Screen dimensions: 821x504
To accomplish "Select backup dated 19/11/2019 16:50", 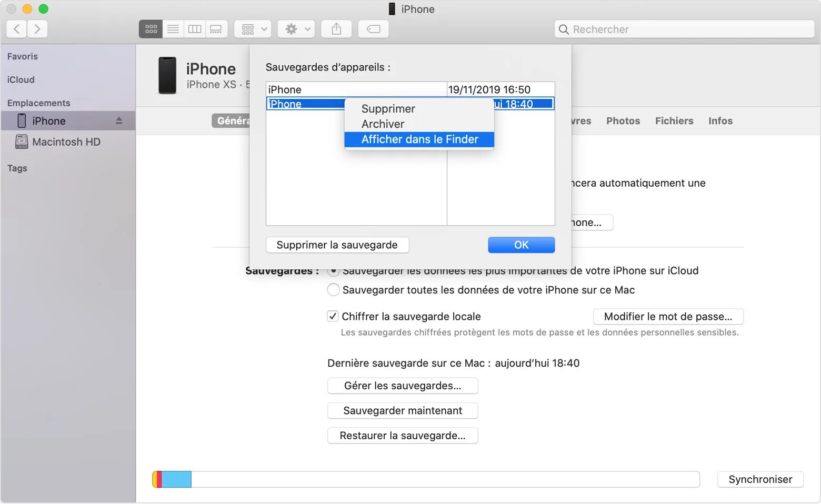I will 410,89.
